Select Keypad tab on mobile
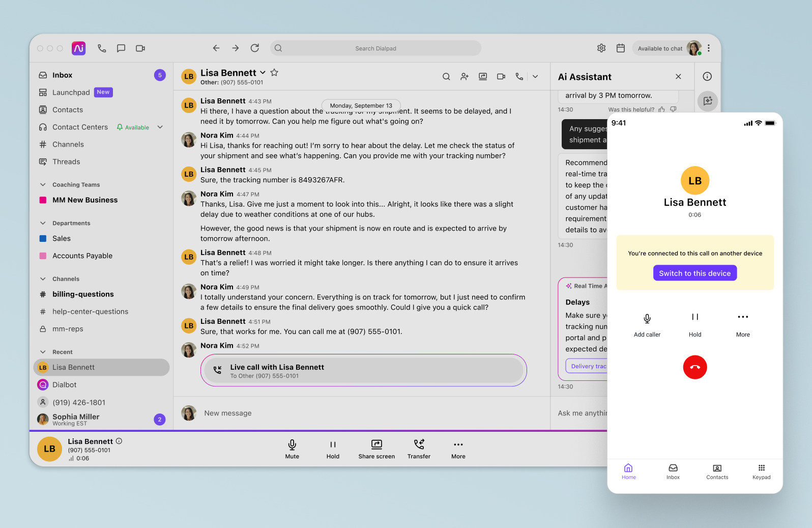812x528 pixels. (761, 471)
